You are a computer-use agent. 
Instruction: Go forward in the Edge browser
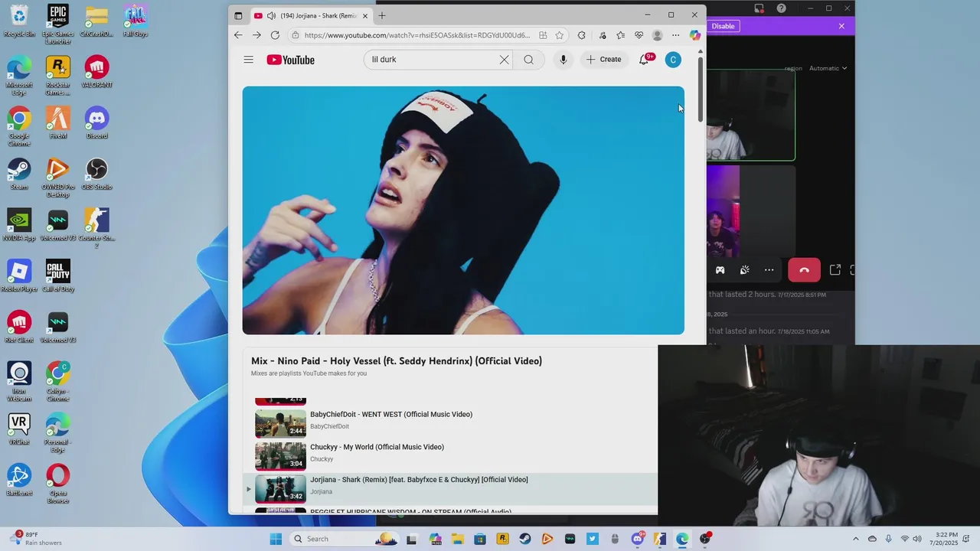[256, 35]
